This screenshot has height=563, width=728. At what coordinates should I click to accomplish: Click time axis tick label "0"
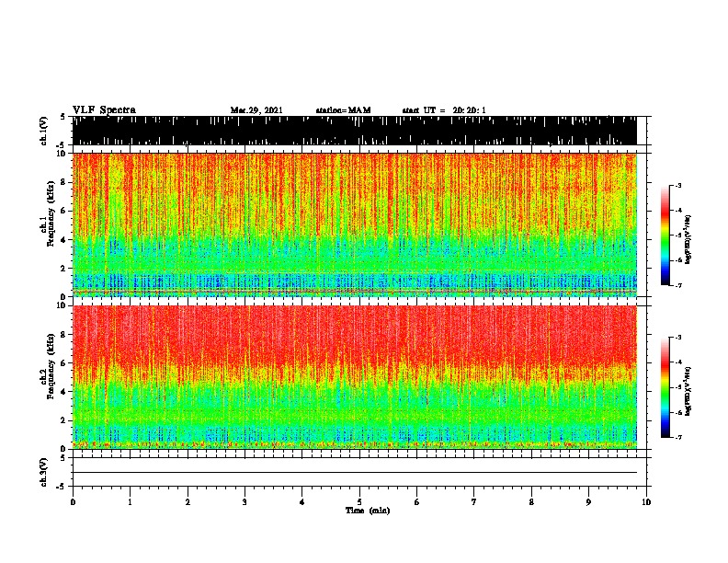[73, 502]
